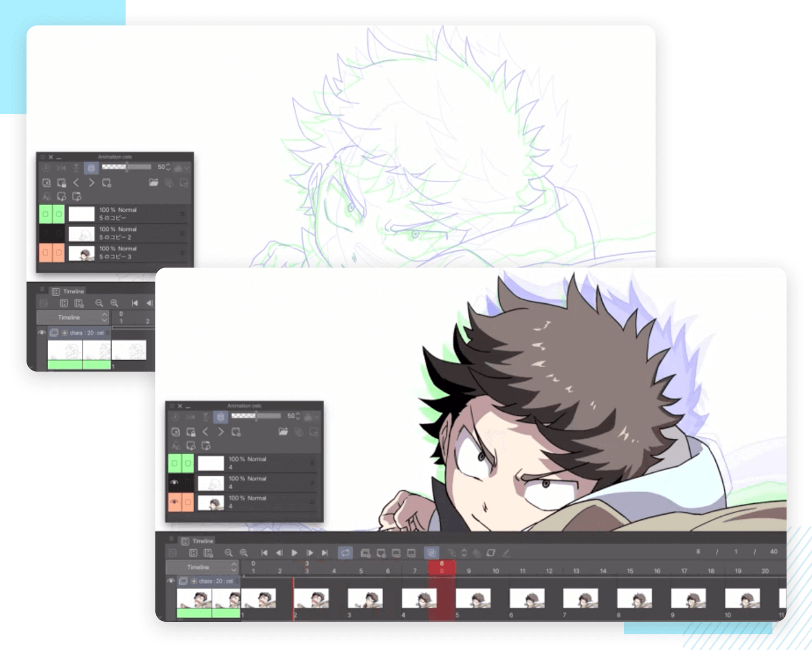
Task: Select character thumbnail on orange row in front panel
Action: click(211, 503)
